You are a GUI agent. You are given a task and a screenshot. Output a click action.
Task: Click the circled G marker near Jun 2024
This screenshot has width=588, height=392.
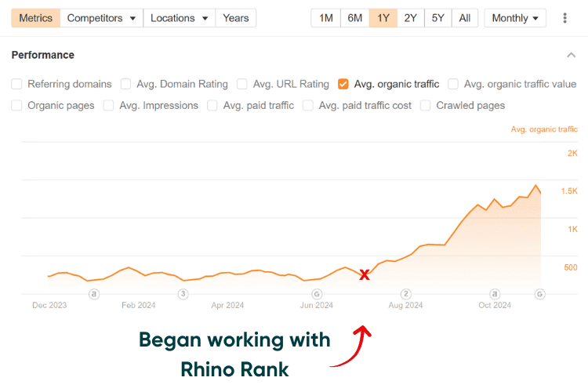pos(317,295)
